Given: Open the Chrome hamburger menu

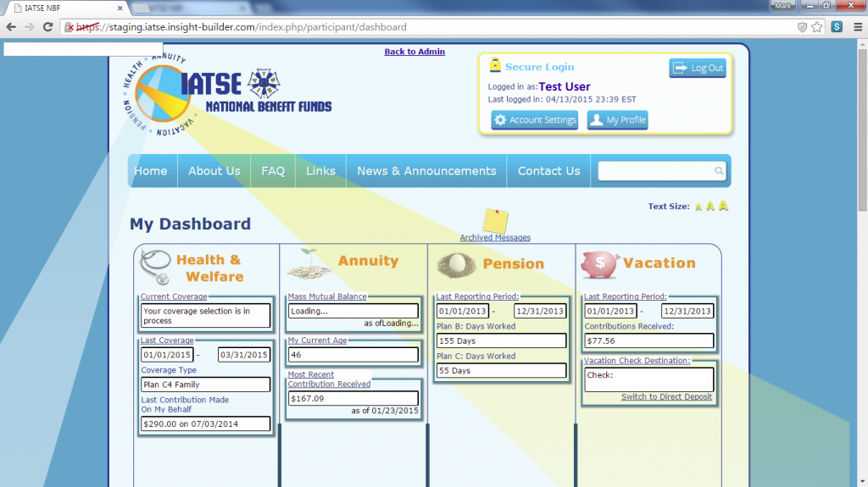Looking at the screenshot, I should pos(858,27).
